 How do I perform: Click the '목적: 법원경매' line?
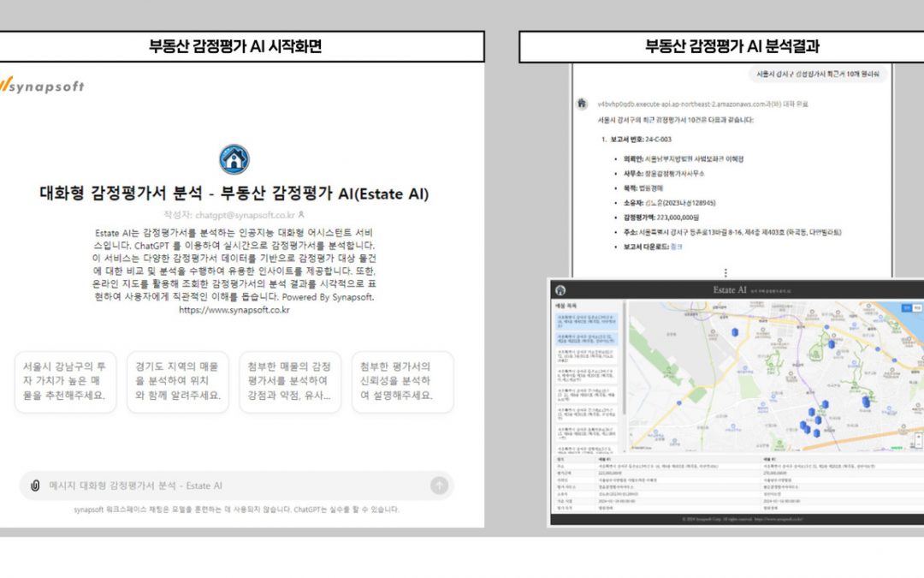pos(643,188)
